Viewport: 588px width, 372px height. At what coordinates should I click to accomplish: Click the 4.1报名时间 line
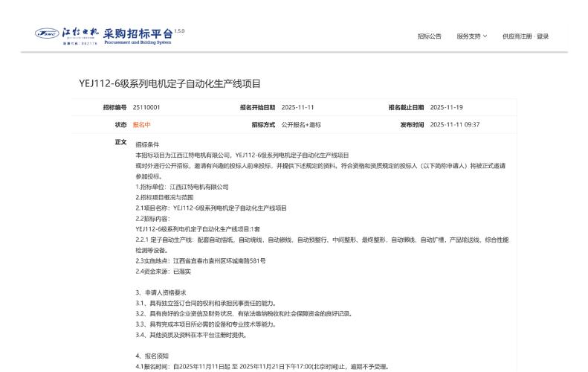click(x=262, y=366)
